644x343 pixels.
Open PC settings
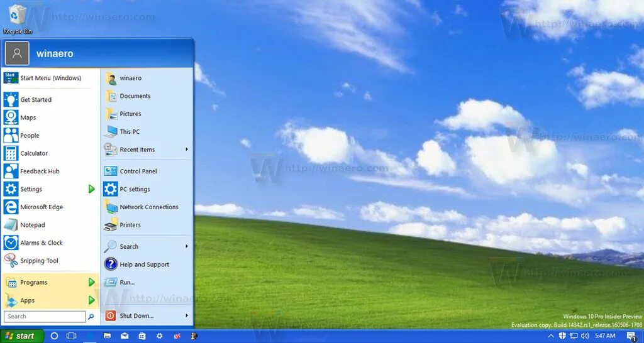point(147,189)
